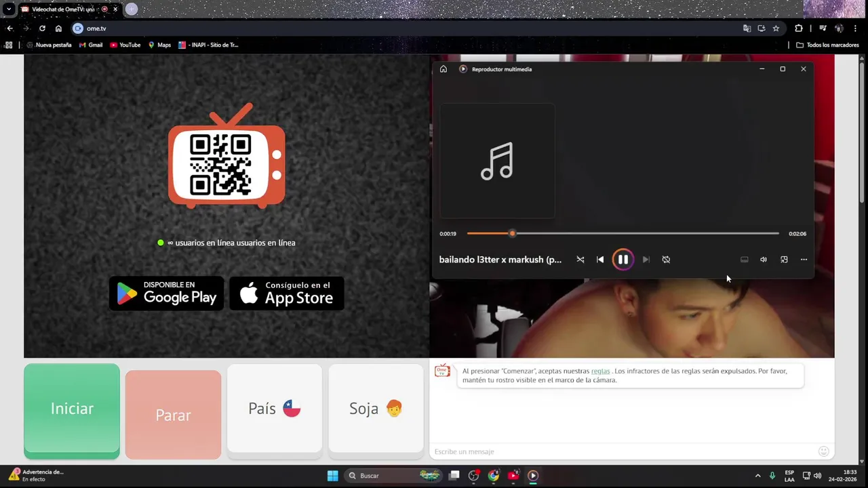Switch media player to mini player view
The width and height of the screenshot is (868, 488).
(784, 260)
